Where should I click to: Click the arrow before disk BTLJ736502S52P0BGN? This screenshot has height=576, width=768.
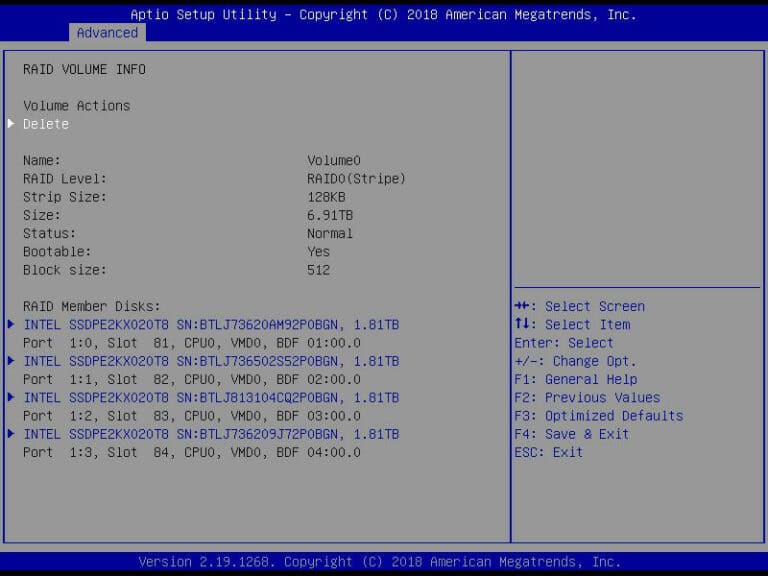[x=11, y=361]
